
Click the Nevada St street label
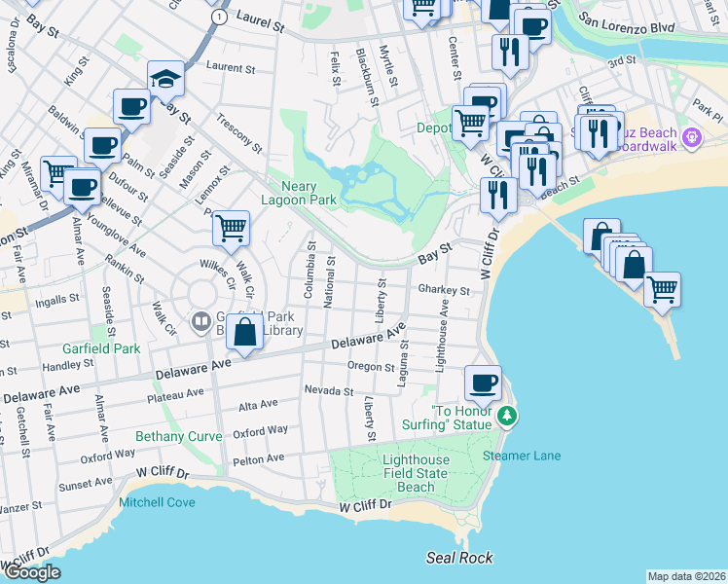click(329, 391)
